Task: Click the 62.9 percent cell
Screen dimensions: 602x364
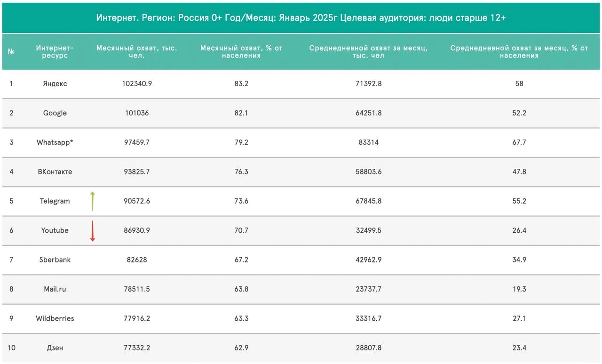Action: pyautogui.click(x=241, y=348)
